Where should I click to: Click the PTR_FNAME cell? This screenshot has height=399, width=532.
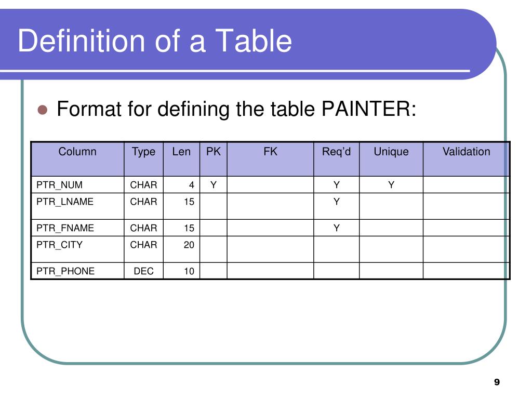pyautogui.click(x=77, y=228)
